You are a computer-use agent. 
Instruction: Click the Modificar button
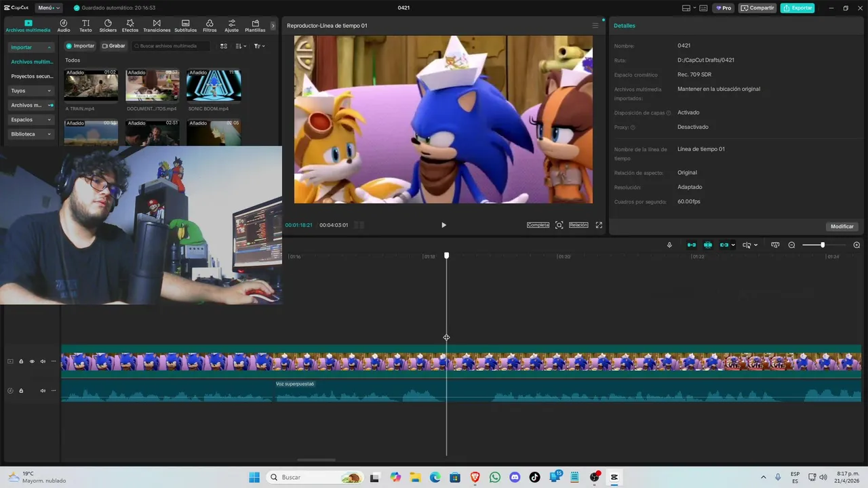(842, 226)
